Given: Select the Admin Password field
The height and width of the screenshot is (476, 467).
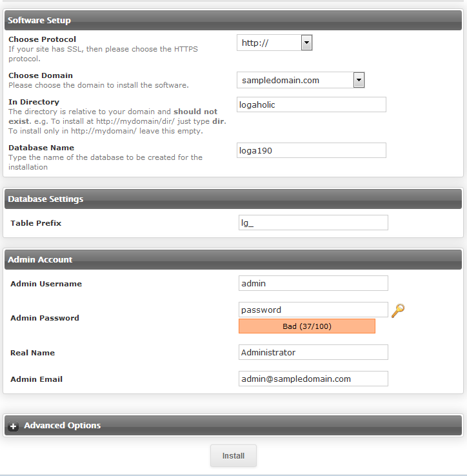Looking at the screenshot, I should pos(313,310).
